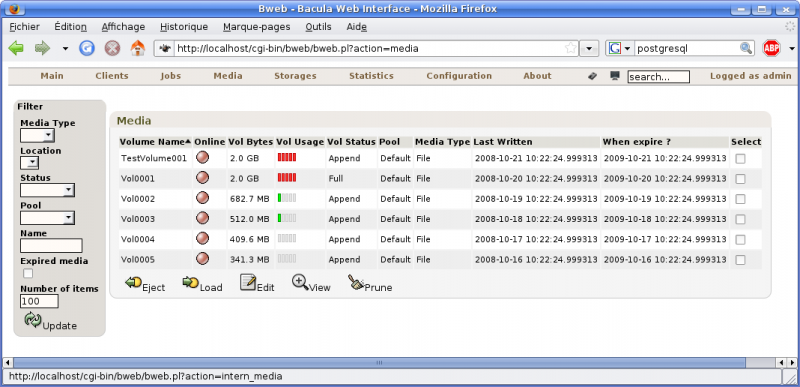Open the back/forward history dropdown arrow
The height and width of the screenshot is (387, 800).
click(65, 49)
